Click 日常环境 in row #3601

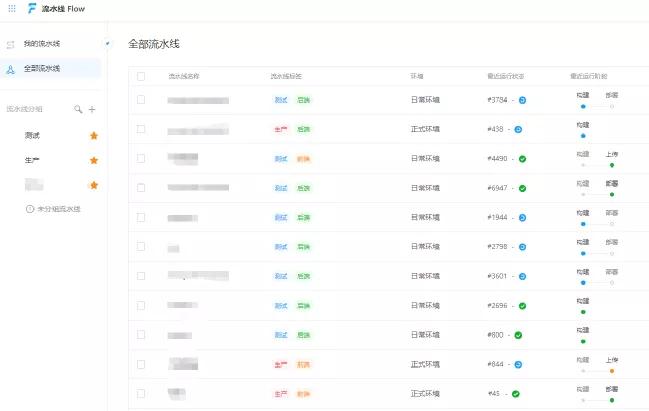pos(425,276)
